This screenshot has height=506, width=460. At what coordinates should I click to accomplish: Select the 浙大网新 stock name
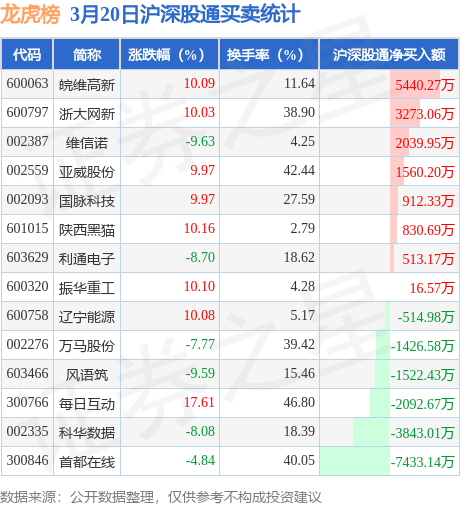pos(87,114)
